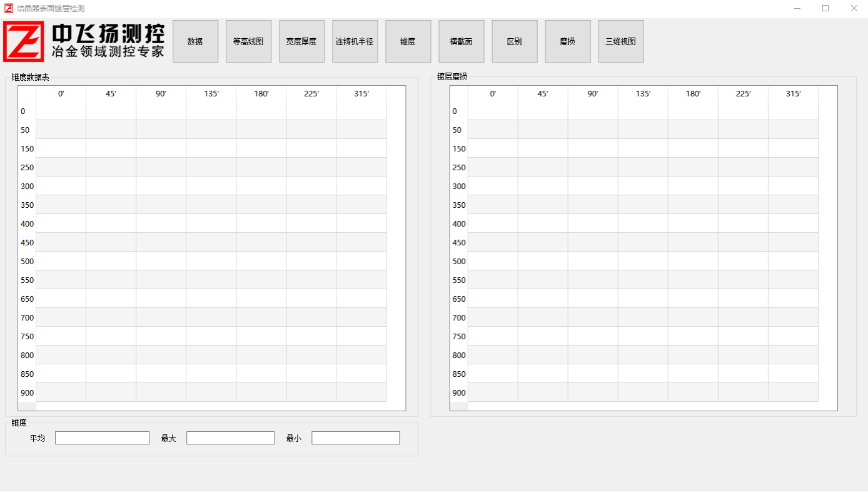The width and height of the screenshot is (868, 492).
Task: Select 180' column header in 锥度数据表
Action: [x=261, y=94]
